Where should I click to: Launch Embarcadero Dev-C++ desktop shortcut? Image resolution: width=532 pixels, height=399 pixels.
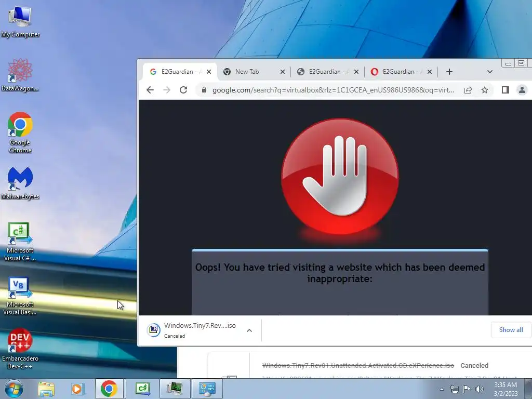coord(20,349)
